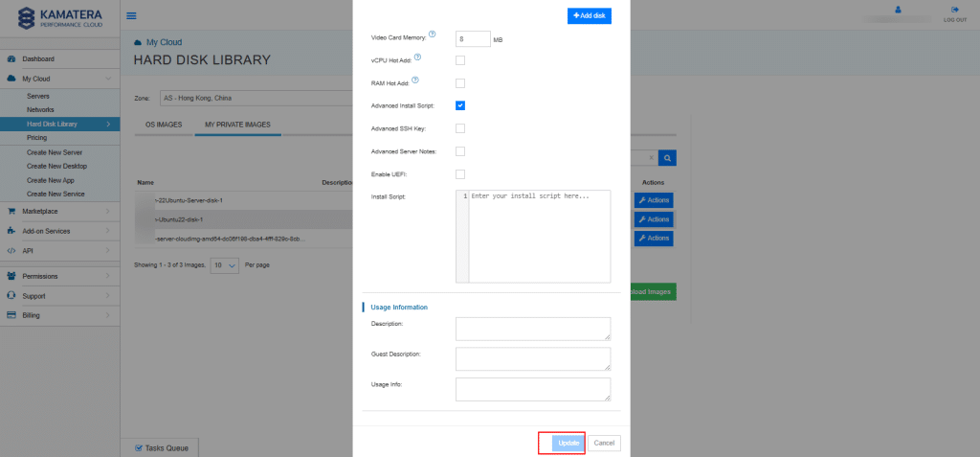Click vCPU Hot Add help icon
Viewport: 980px width, 457px height.
(417, 57)
